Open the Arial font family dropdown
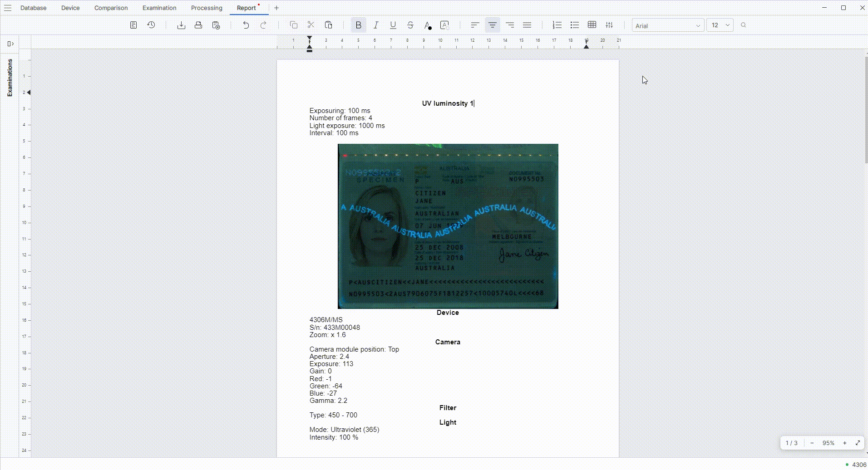The width and height of the screenshot is (868, 470). (x=668, y=25)
